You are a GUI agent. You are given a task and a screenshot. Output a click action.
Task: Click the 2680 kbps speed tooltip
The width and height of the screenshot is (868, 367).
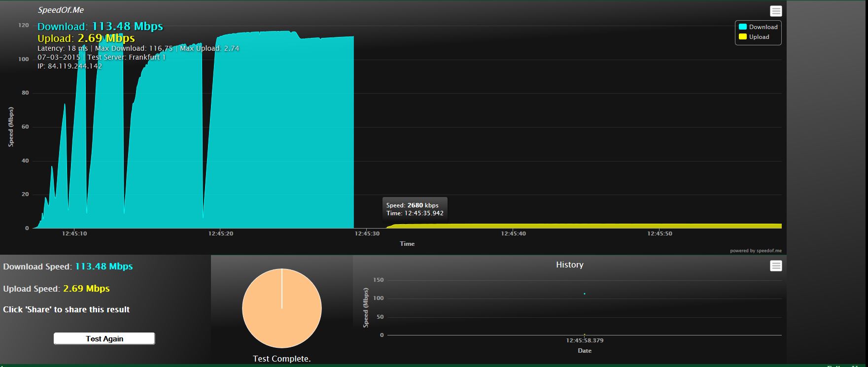[x=415, y=209]
